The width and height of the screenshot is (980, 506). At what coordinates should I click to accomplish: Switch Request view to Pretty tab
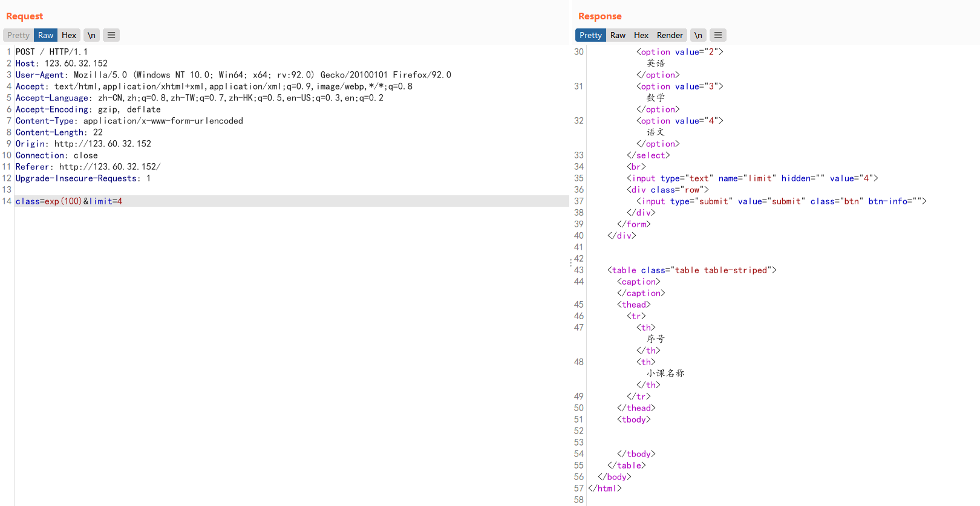pos(18,35)
